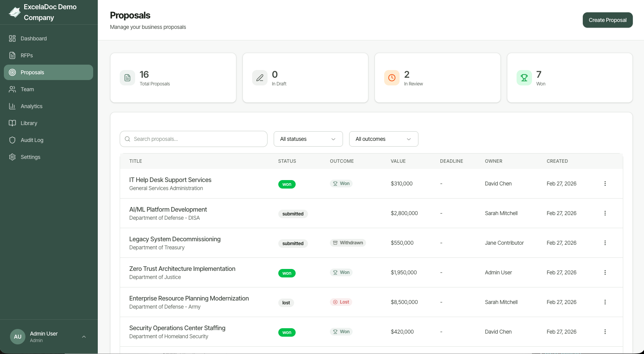Open Audit Log in sidebar
Image resolution: width=644 pixels, height=354 pixels.
click(49, 140)
